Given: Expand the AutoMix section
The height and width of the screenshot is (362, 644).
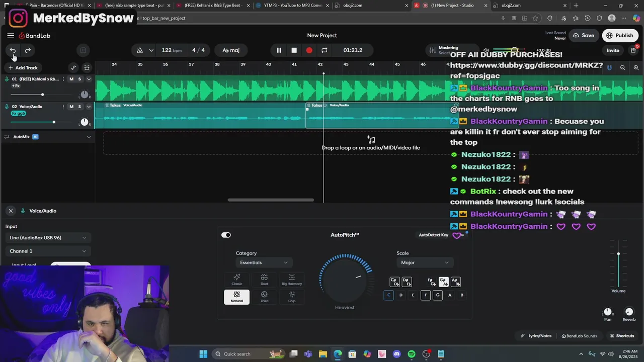Looking at the screenshot, I should pos(89,137).
